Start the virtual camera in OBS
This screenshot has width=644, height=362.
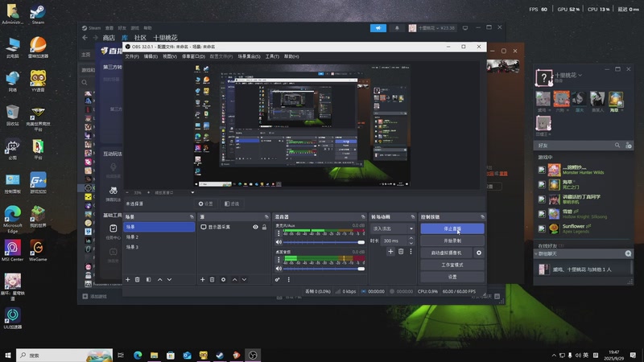[x=446, y=253]
